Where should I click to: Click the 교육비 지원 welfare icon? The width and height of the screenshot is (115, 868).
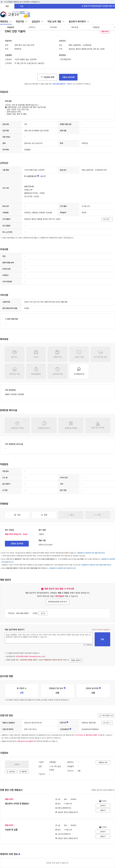(x=79, y=354)
